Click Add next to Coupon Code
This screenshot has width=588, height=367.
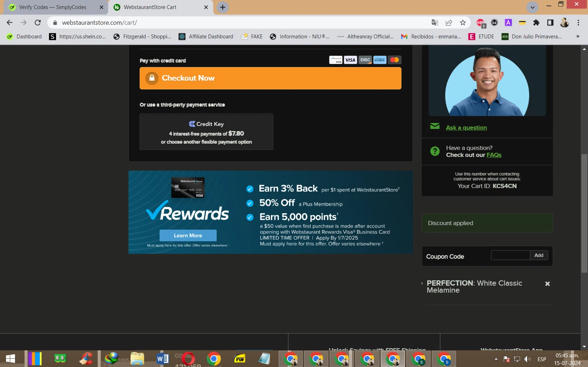click(539, 255)
